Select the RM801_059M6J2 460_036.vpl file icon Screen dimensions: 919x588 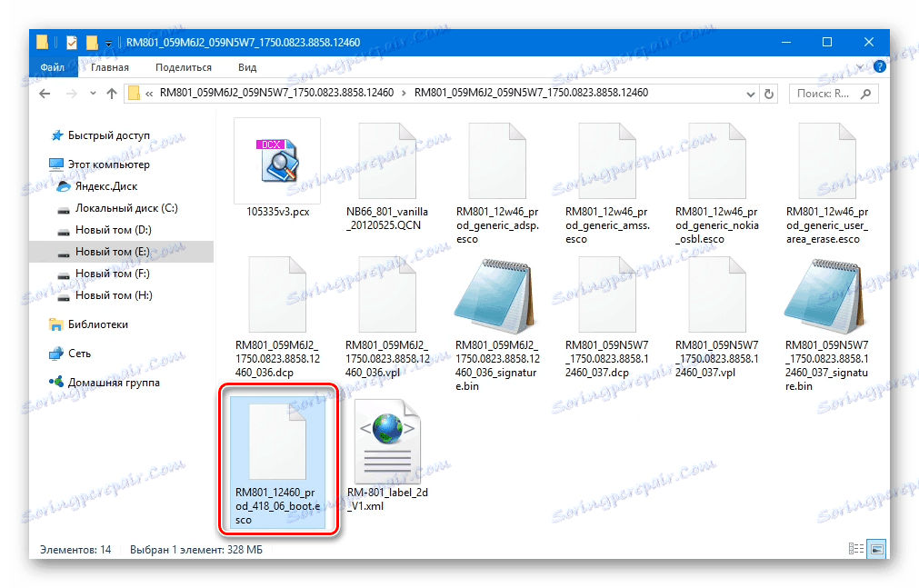[x=387, y=294]
